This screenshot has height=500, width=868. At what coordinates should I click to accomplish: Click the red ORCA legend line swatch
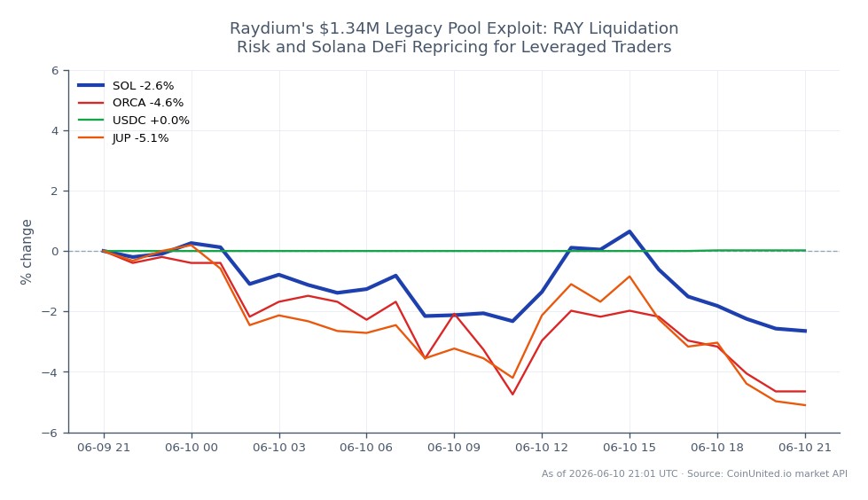[x=90, y=103]
